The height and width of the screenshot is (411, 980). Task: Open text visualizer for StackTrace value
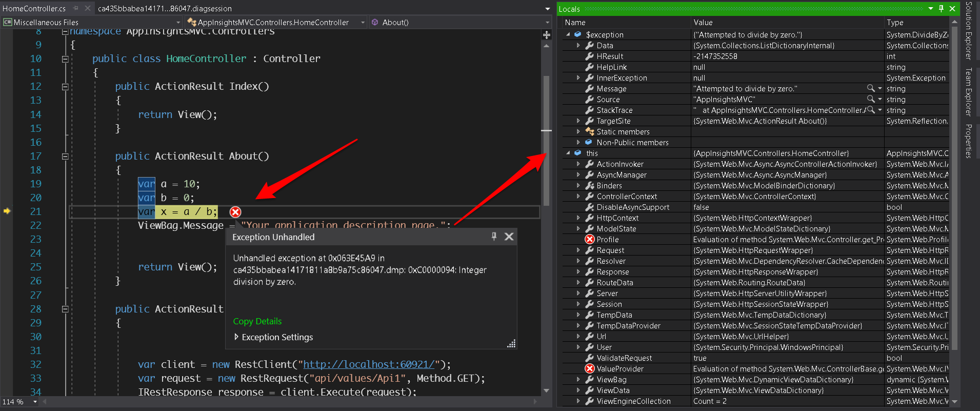point(871,110)
